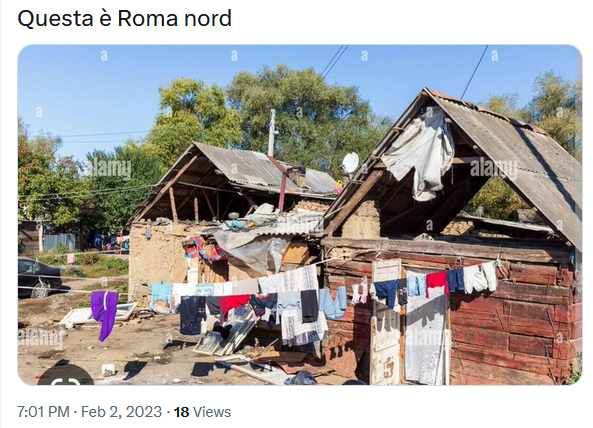Screen dimensions: 593x428
Task: Click the red shirt on the right clothesline
Action: click(437, 283)
